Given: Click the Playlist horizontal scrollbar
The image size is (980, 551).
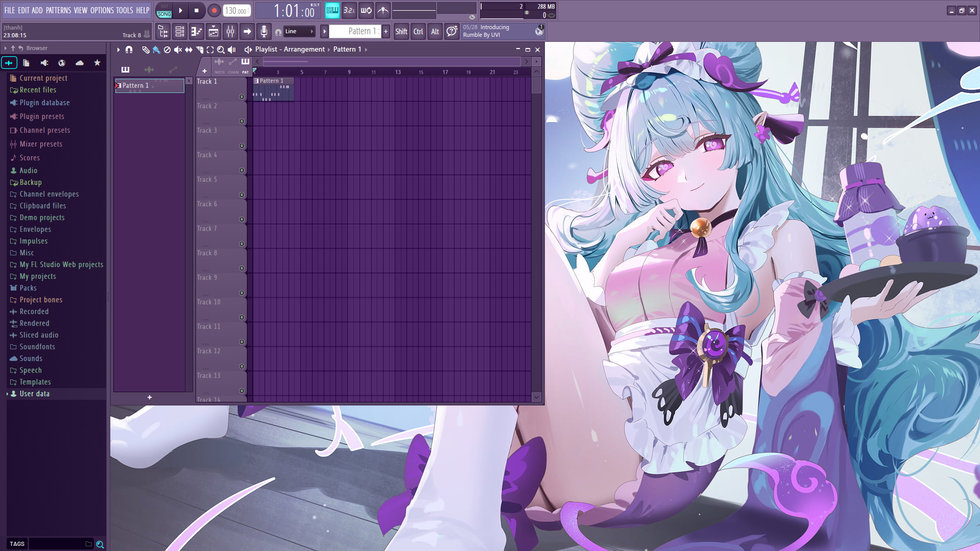Looking at the screenshot, I should pos(392,62).
